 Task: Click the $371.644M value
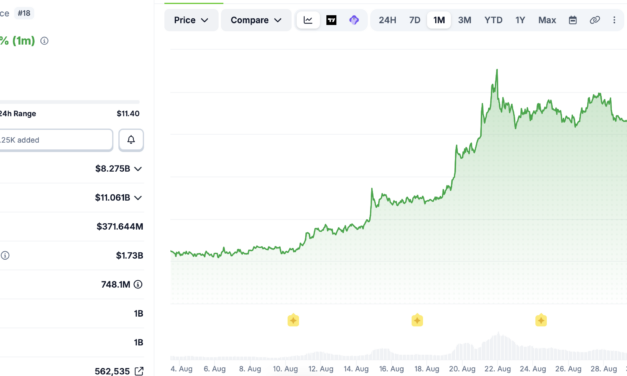click(x=120, y=227)
